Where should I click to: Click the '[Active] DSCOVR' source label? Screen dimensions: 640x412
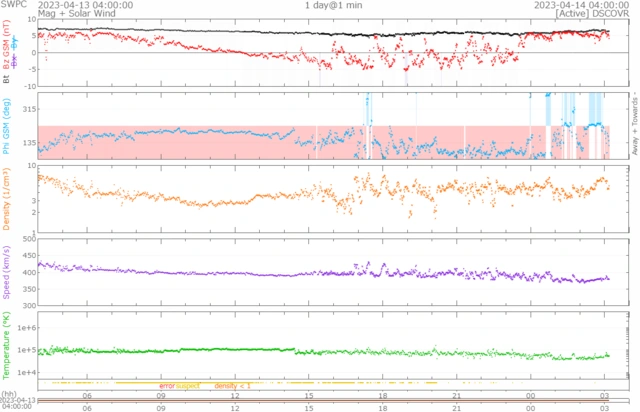tap(592, 13)
